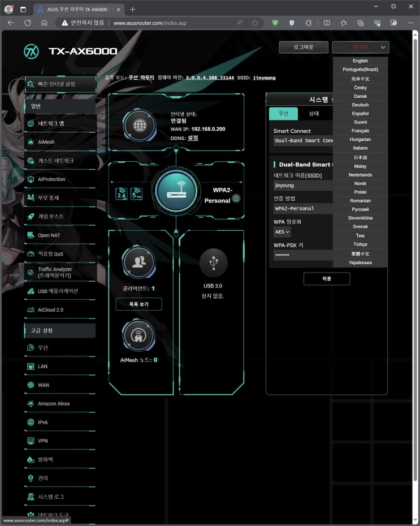Viewport: 420px width, 526px height.
Task: Open the WPA encryption AES dropdown
Action: tap(282, 232)
